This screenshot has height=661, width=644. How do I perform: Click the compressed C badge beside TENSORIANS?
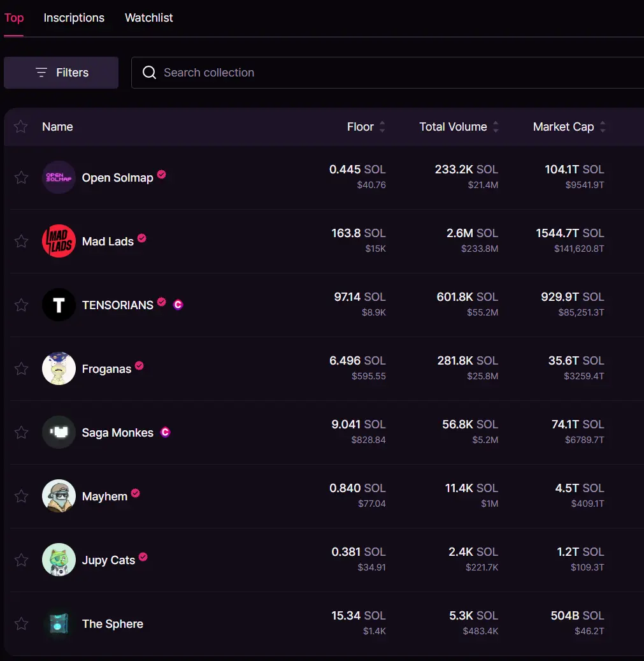(x=178, y=304)
